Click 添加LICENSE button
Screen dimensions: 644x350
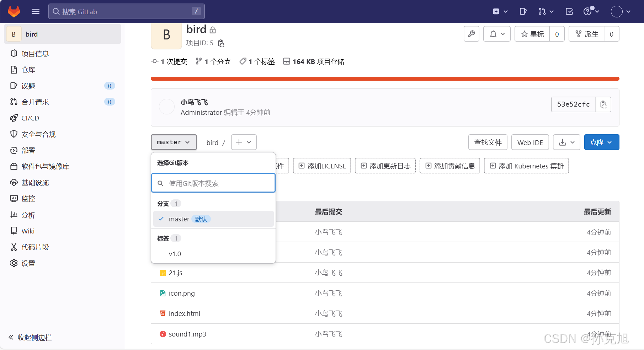(x=322, y=166)
